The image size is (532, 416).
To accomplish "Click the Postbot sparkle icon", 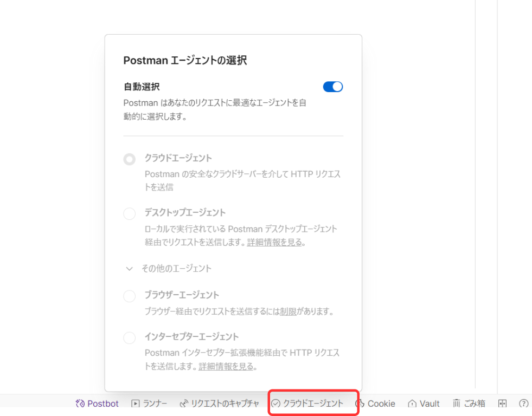I will pos(80,404).
